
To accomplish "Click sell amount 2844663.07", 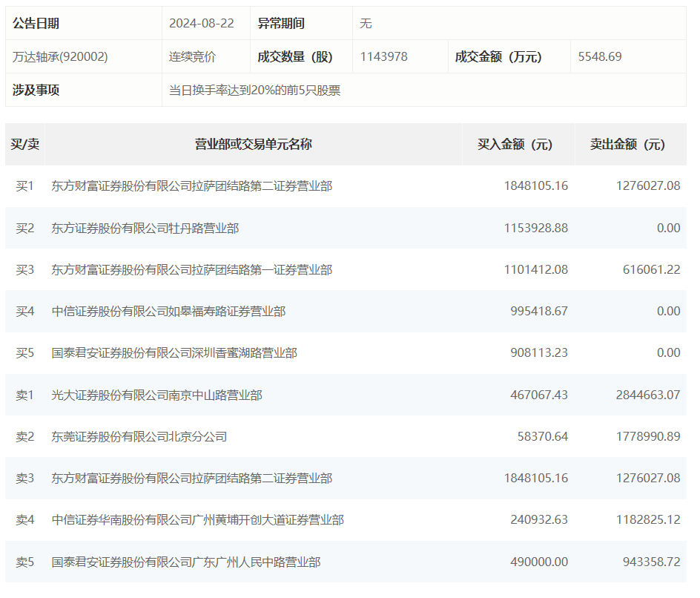I will [x=648, y=395].
